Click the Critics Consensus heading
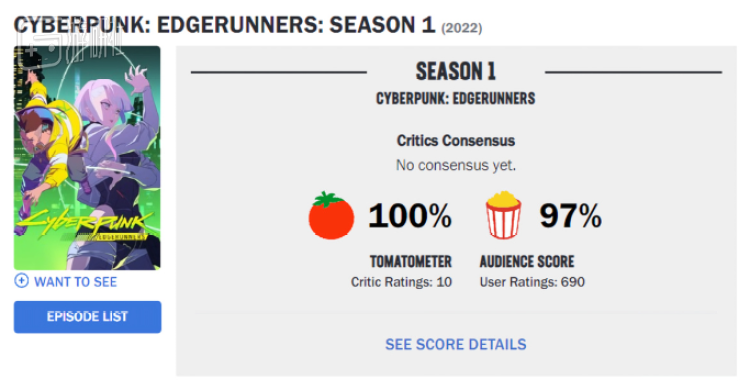The image size is (750, 390). click(456, 141)
